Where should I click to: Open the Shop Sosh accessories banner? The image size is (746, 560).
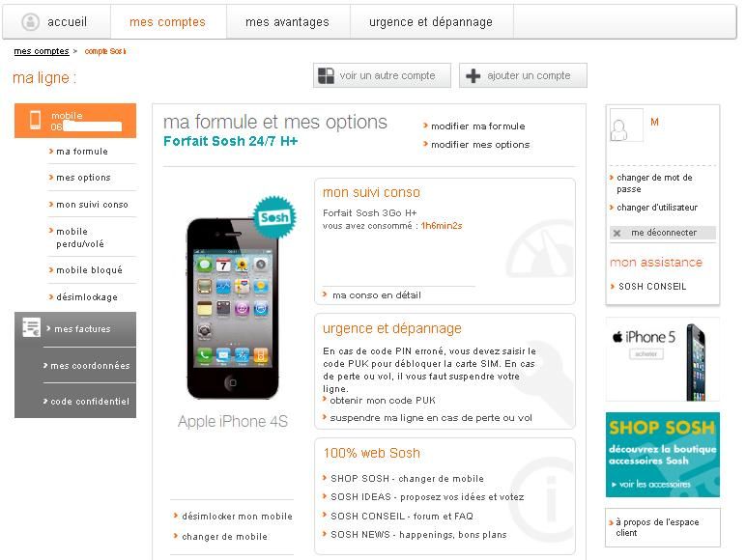click(662, 455)
